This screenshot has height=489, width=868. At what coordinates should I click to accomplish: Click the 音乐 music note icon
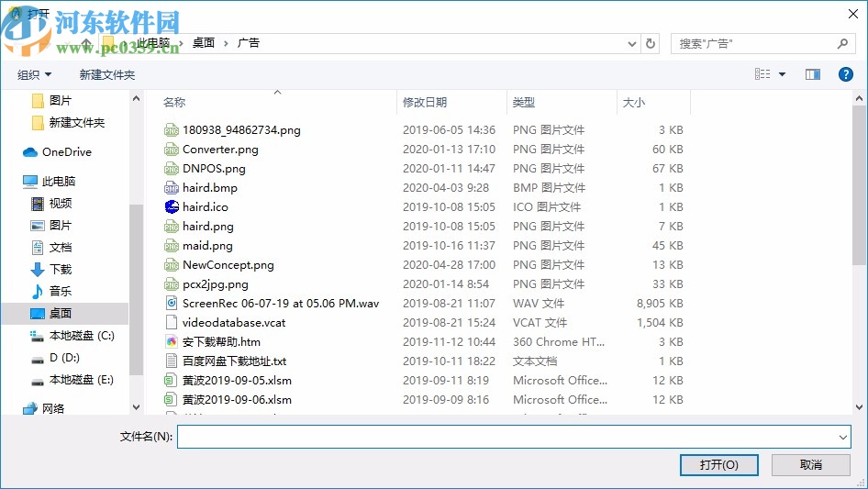(x=37, y=292)
